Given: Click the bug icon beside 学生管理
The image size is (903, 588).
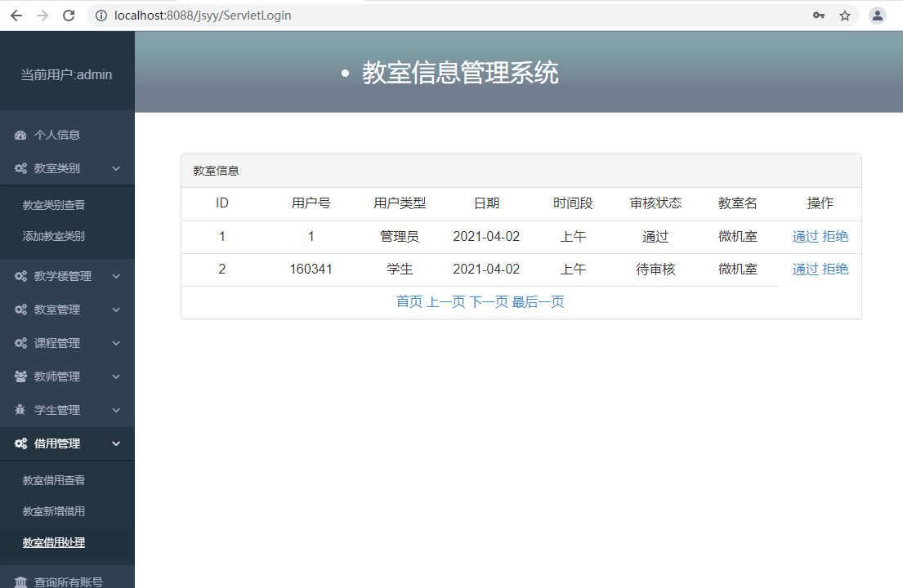Looking at the screenshot, I should (x=20, y=410).
